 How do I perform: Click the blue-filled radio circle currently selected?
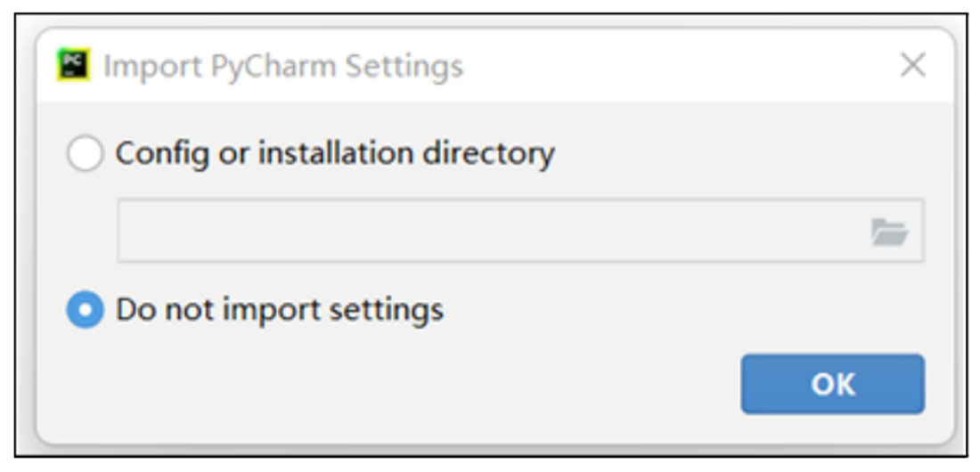pyautogui.click(x=85, y=310)
